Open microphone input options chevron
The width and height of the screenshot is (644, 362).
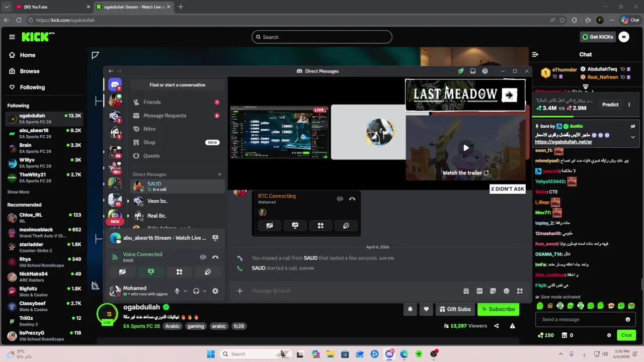185,291
